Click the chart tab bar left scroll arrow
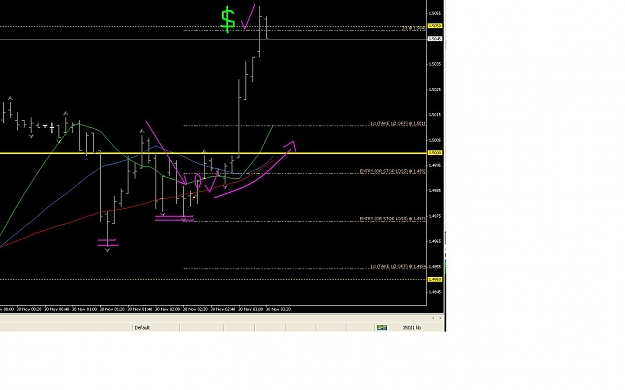 [x=434, y=318]
